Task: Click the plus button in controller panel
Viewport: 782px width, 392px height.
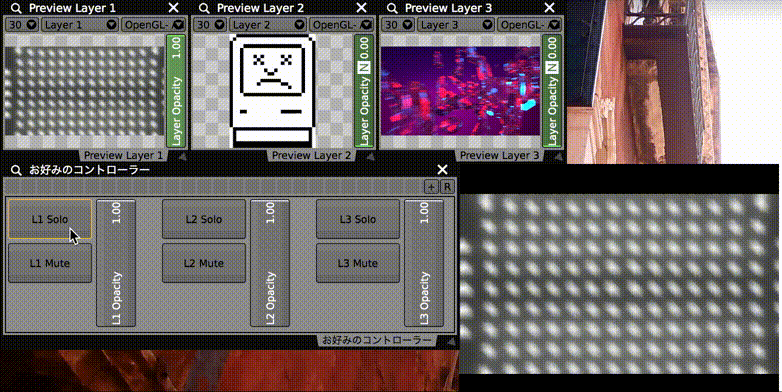Action: click(x=431, y=187)
